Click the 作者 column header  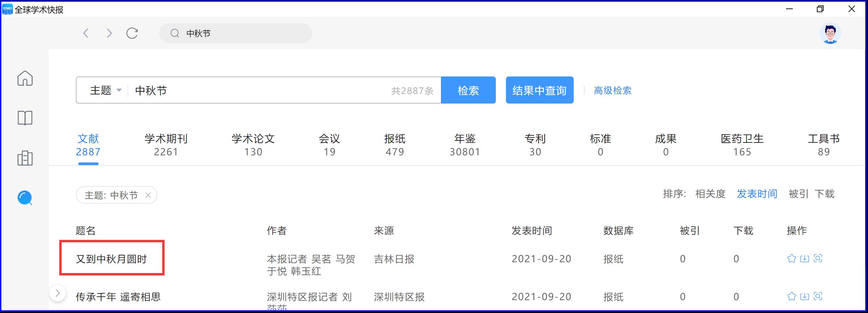pyautogui.click(x=277, y=231)
